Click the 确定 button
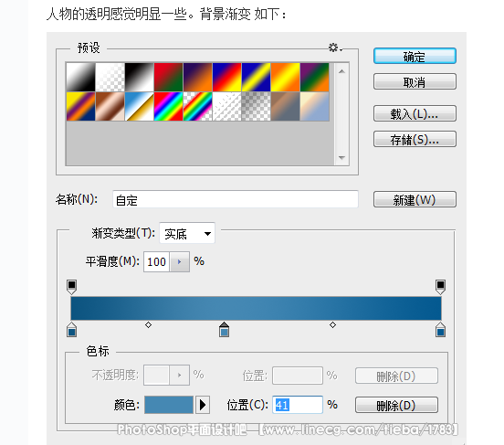 [415, 56]
